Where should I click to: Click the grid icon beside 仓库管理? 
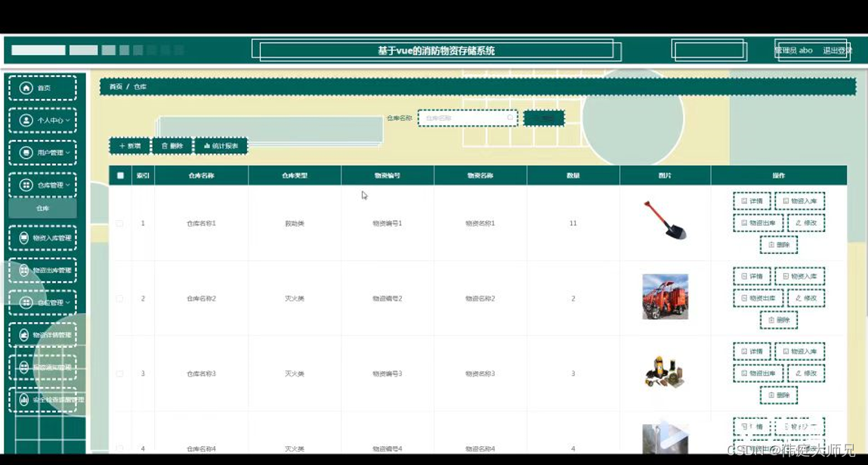[26, 185]
